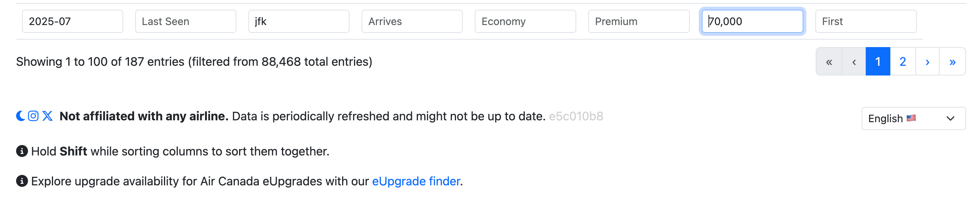Switch to page 2 of results
The height and width of the screenshot is (216, 980).
903,62
